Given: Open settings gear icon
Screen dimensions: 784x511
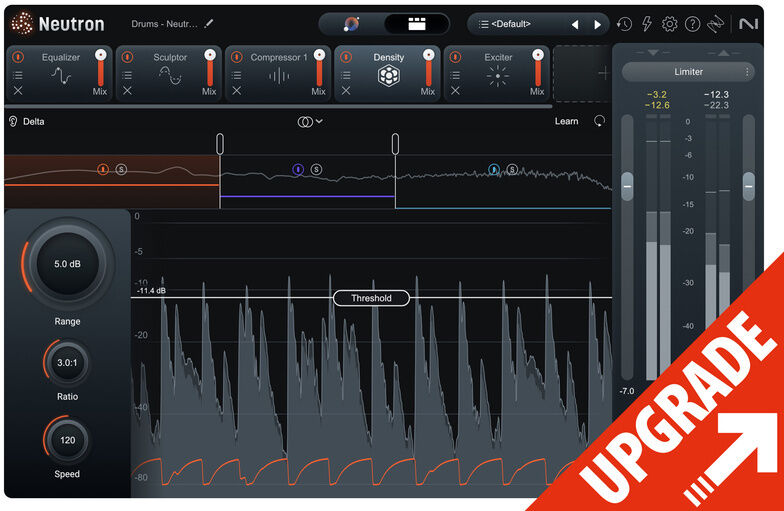Looking at the screenshot, I should pos(670,24).
